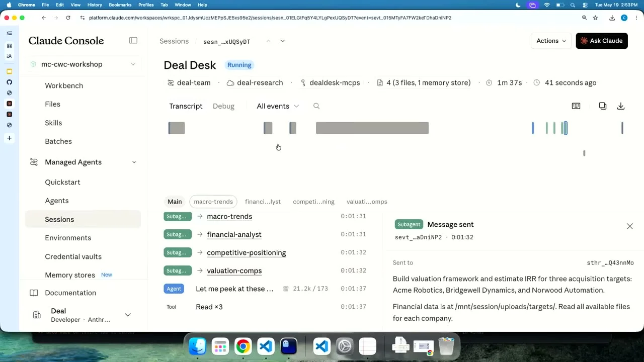The width and height of the screenshot is (644, 362).
Task: Switch to the Transcript tab
Action: (186, 106)
